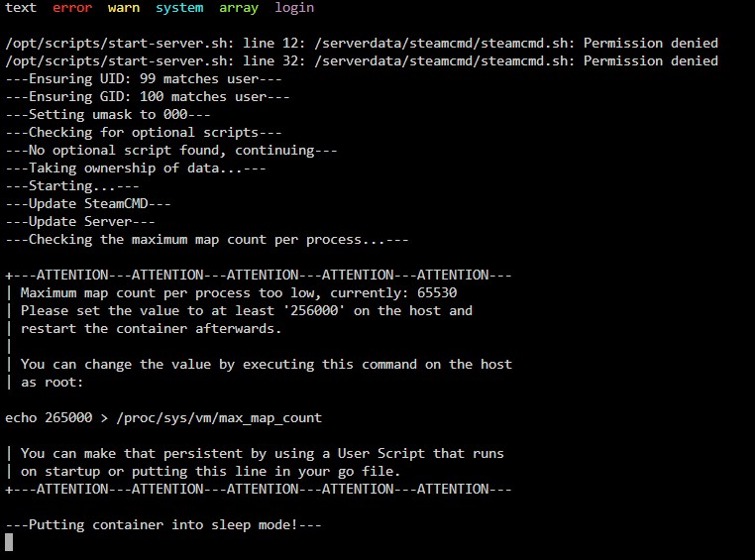Click the bottom ATTENTION banner line

259,489
